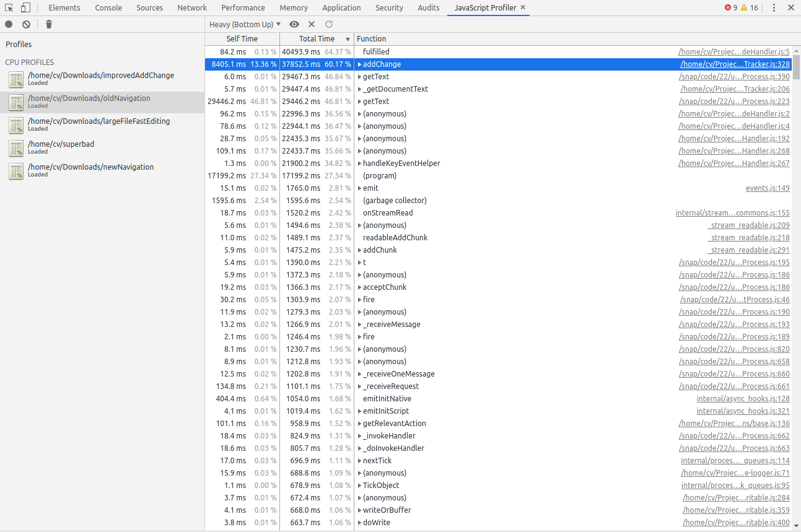Image resolution: width=801 pixels, height=532 pixels.
Task: Open the internal/async_hooks.js:128 link
Action: click(743, 398)
